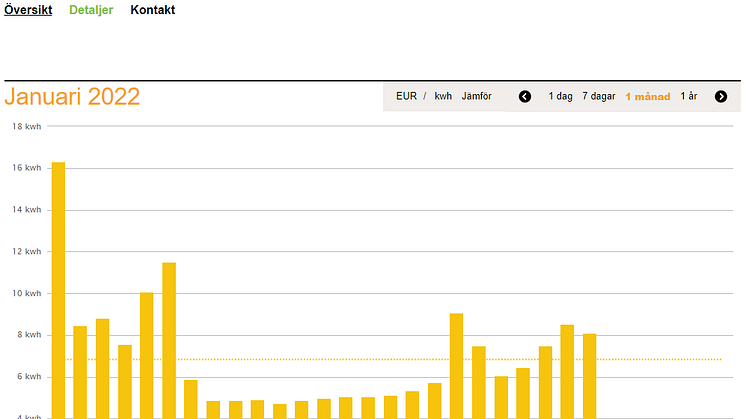The image size is (746, 419).
Task: Click the bar peaking near 11.5 kwh
Action: (169, 341)
